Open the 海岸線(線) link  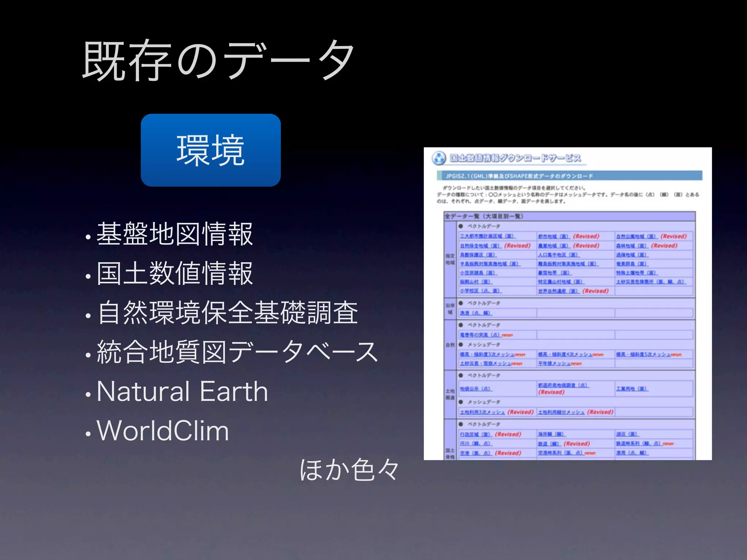tap(551, 434)
